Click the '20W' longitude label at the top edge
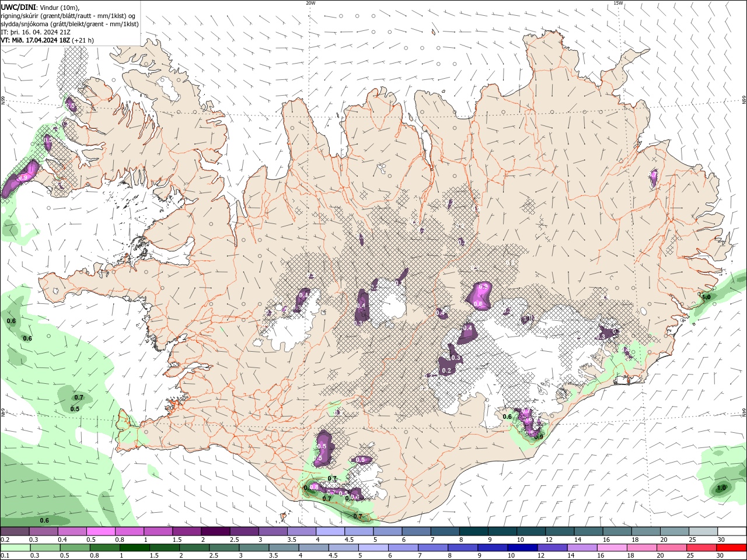The height and width of the screenshot is (560, 747). [310, 3]
